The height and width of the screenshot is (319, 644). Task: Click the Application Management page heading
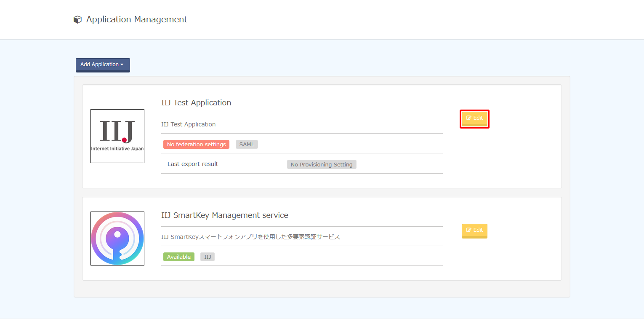pyautogui.click(x=137, y=19)
